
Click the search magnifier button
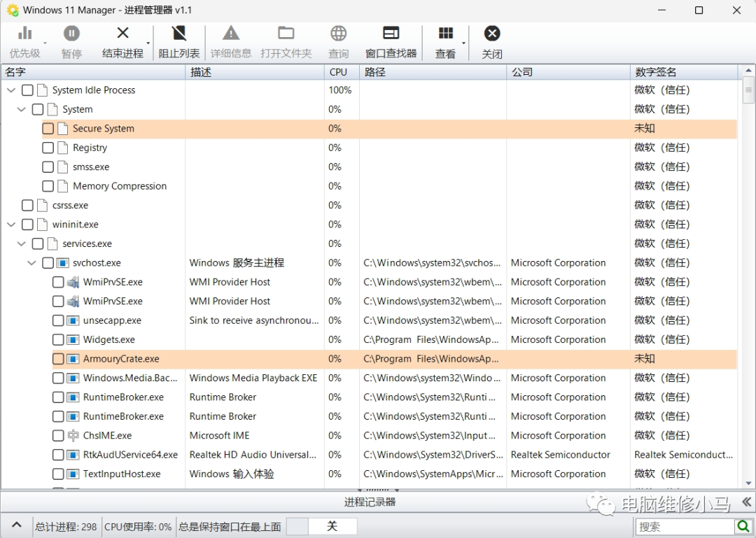coord(743,526)
